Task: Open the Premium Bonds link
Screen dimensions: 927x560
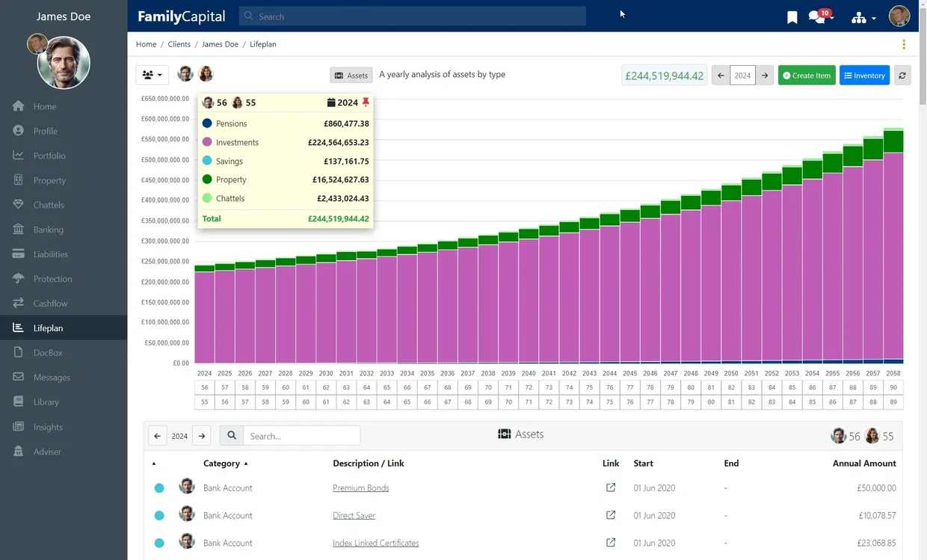Action: click(360, 487)
